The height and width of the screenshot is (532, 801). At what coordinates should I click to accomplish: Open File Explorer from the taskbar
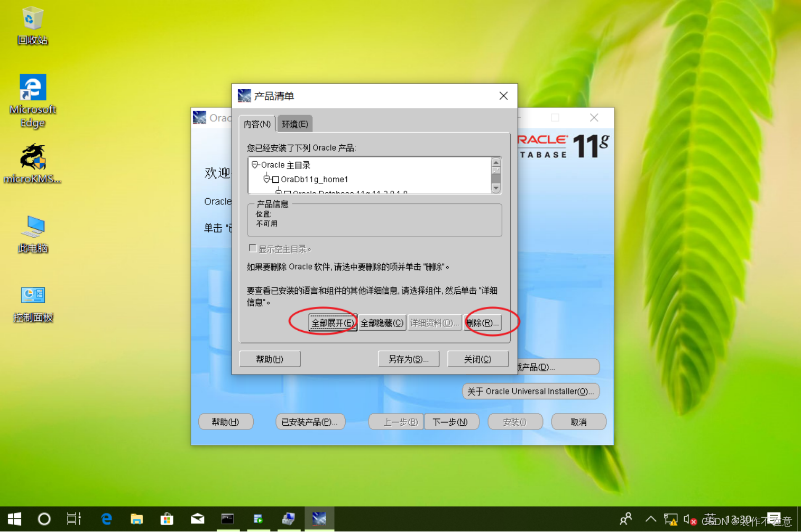pyautogui.click(x=136, y=519)
